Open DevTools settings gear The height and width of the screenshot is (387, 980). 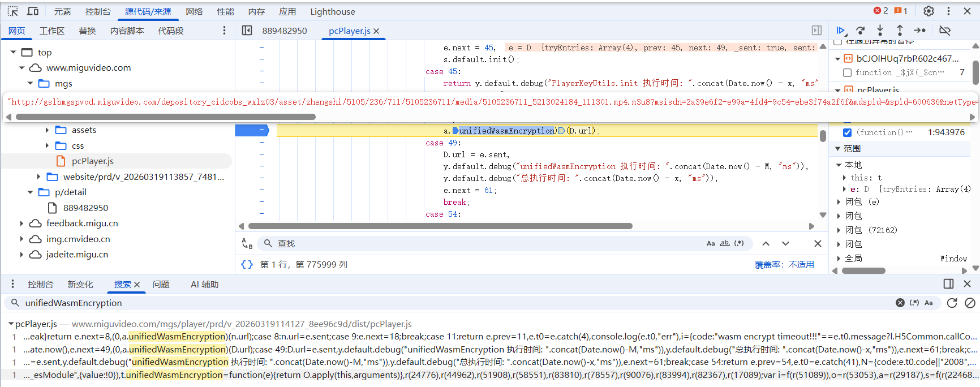(929, 11)
